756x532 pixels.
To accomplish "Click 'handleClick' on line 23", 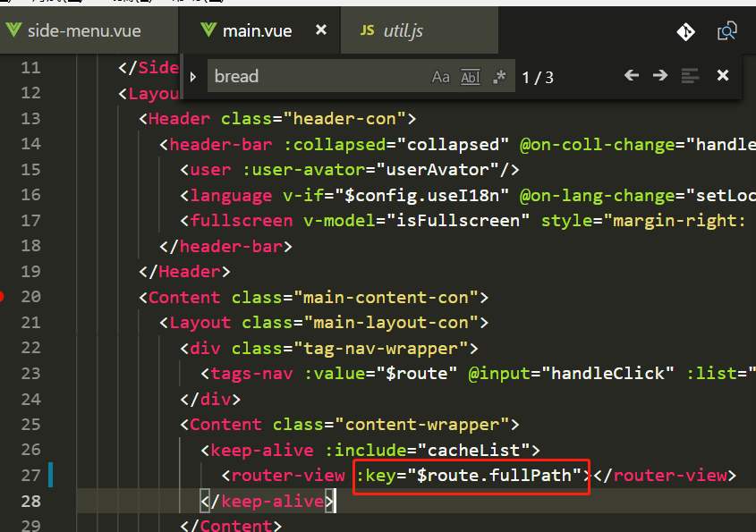I will pyautogui.click(x=607, y=374).
